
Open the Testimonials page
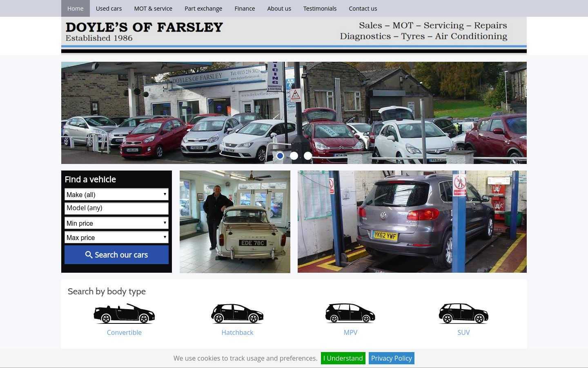pos(320,8)
